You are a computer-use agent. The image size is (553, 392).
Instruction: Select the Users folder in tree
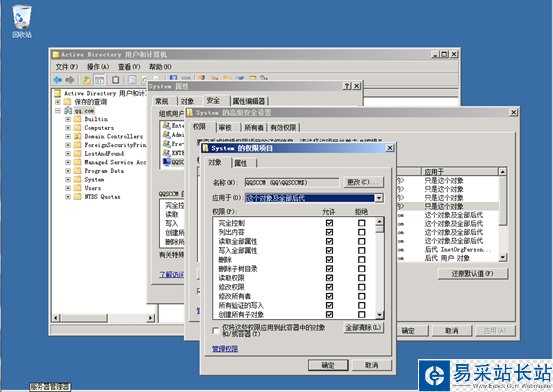92,188
